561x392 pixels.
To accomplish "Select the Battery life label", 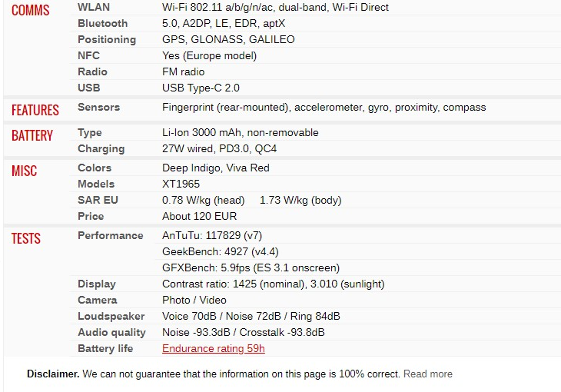I will click(105, 348).
